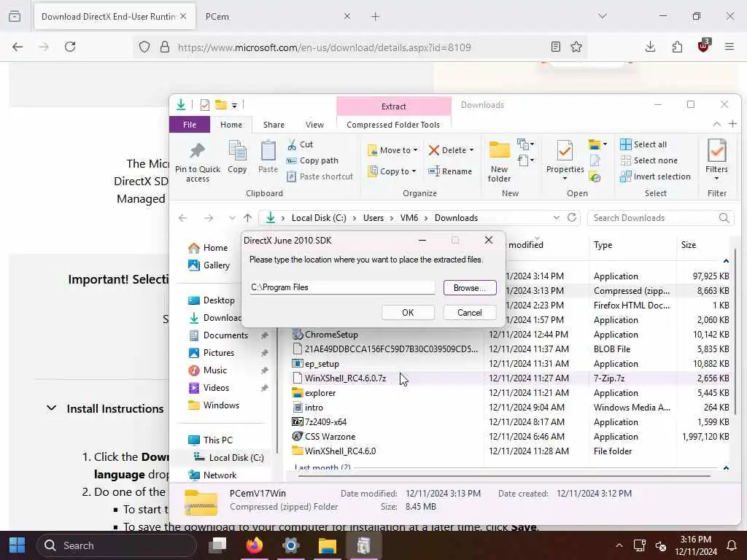
Task: Click Cancel in DirectX SDK dialog
Action: click(x=470, y=312)
